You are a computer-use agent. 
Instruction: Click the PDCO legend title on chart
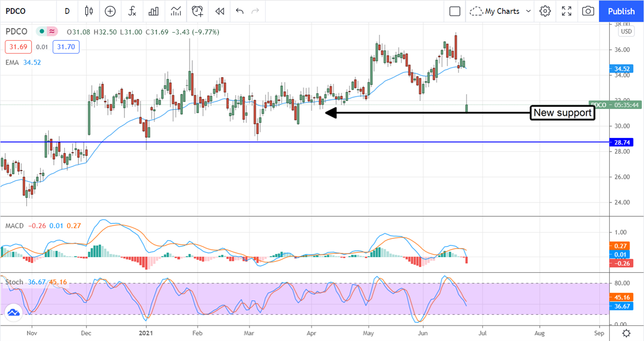coord(17,32)
